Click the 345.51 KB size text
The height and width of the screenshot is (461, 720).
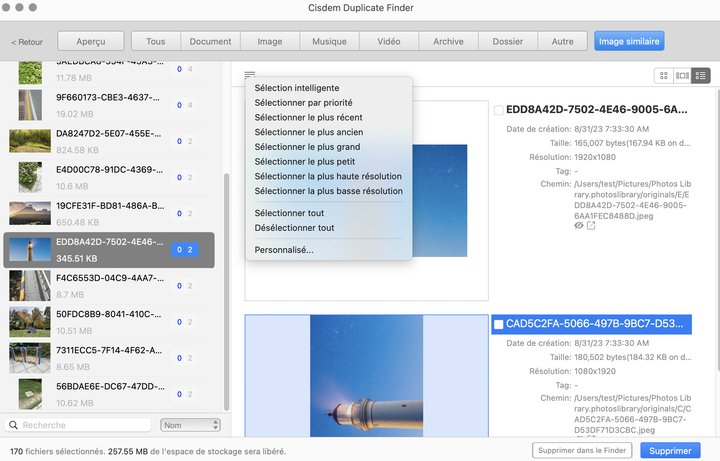click(x=77, y=259)
